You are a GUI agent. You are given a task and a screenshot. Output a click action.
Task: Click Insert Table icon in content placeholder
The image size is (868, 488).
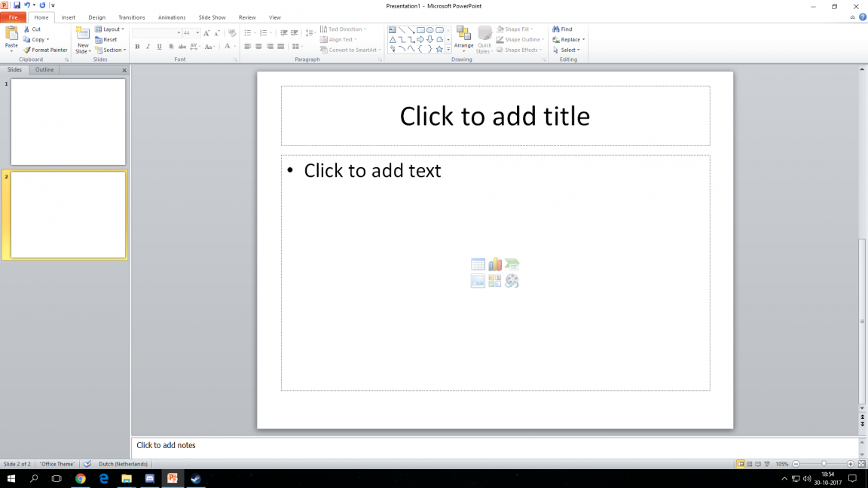click(x=478, y=264)
